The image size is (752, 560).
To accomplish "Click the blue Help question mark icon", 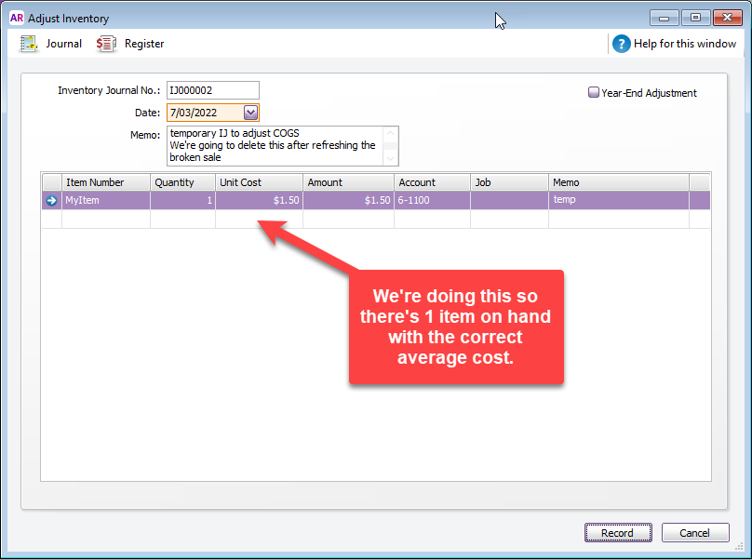I will click(x=621, y=44).
